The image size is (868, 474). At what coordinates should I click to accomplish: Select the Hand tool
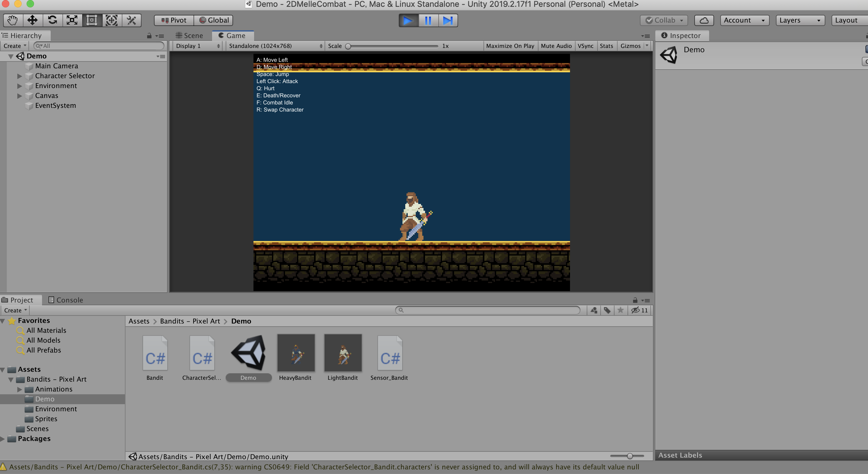[x=13, y=20]
